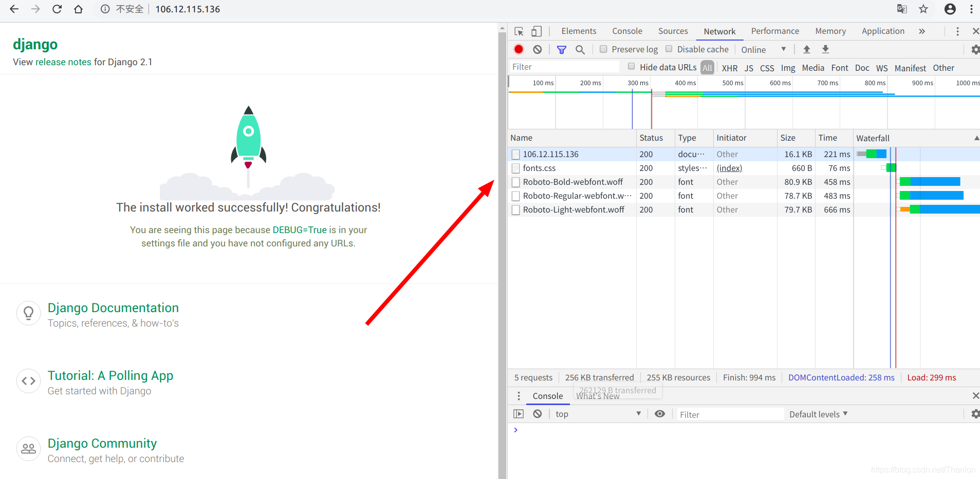Stop recording network log
Viewport: 980px width, 479px height.
click(x=519, y=49)
